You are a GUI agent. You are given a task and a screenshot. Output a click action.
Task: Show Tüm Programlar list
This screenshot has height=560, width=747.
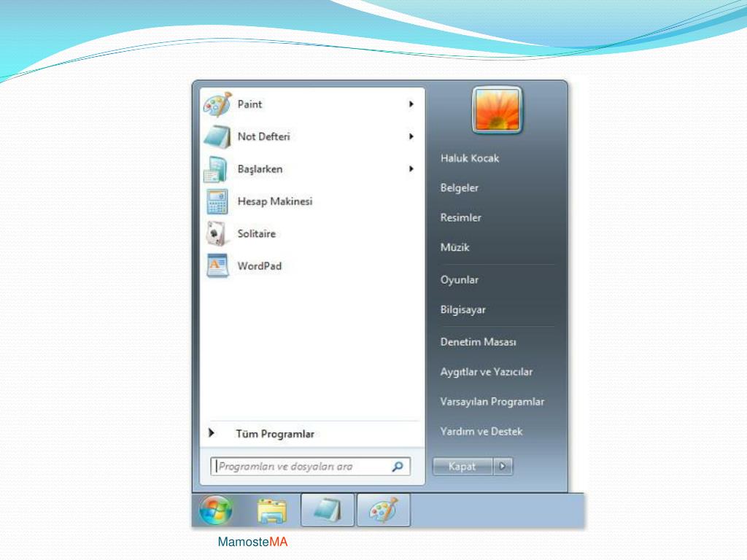(275, 434)
